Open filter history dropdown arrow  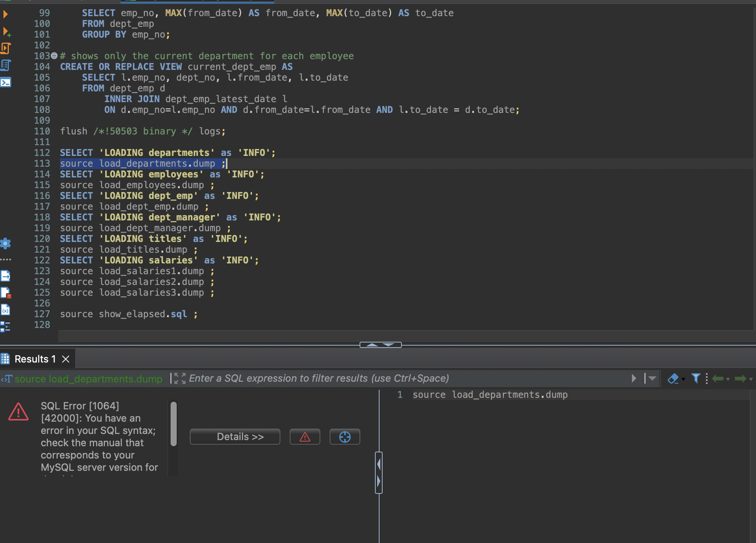(652, 378)
